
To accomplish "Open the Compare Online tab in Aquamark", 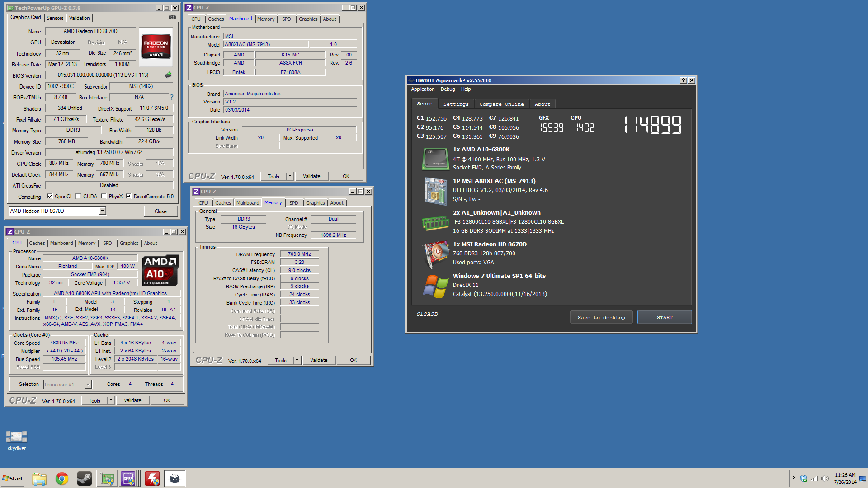I will coord(501,104).
